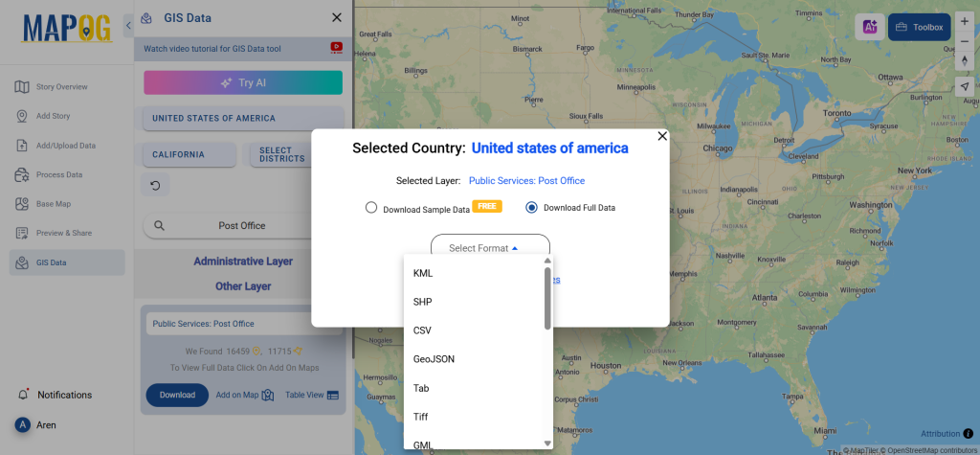This screenshot has width=980, height=455.
Task: Open the Select Districts dropdown
Action: click(277, 154)
